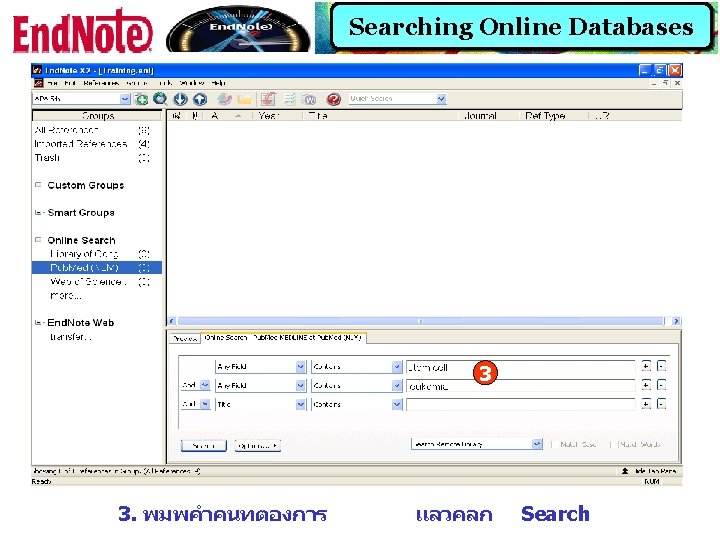Click the Format Bibliography list icon

coord(290,99)
